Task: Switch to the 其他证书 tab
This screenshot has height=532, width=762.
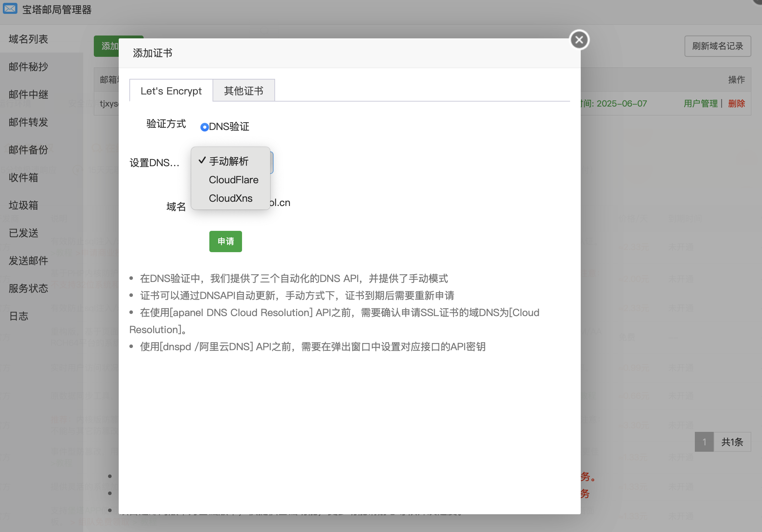Action: (x=244, y=91)
